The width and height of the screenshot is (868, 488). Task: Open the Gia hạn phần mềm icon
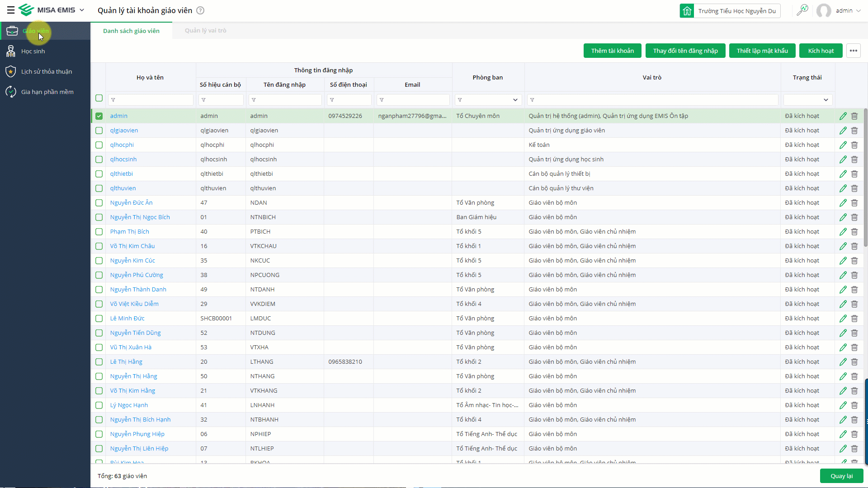point(11,92)
